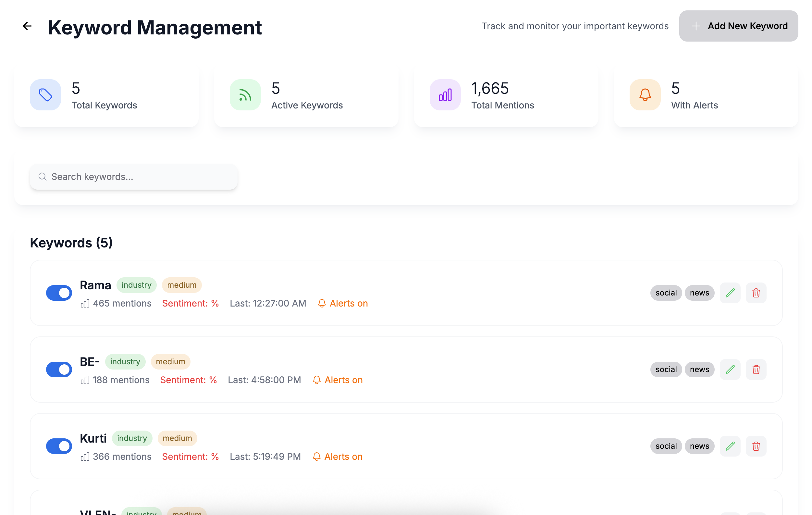The image size is (812, 515).
Task: Edit the Rama keyword with pencil icon
Action: [x=730, y=293]
